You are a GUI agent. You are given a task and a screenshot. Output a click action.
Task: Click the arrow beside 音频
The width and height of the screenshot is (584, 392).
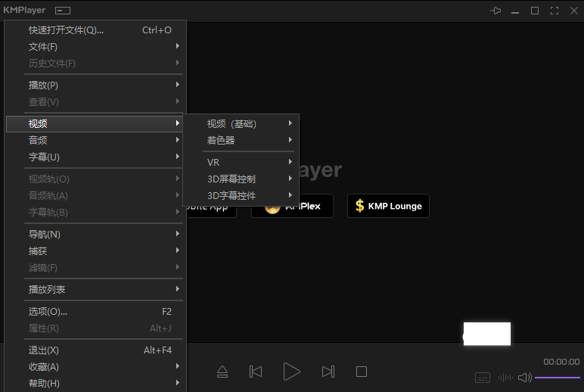(x=178, y=140)
